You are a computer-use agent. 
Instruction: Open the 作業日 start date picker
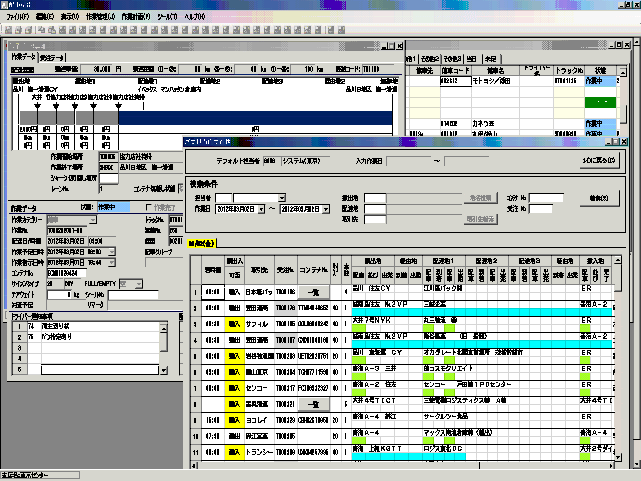click(x=260, y=207)
